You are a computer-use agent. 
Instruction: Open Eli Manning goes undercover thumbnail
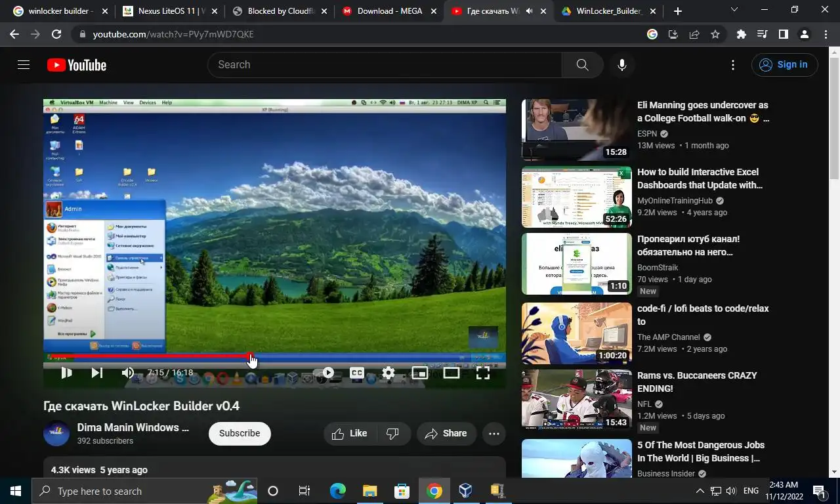pyautogui.click(x=576, y=130)
